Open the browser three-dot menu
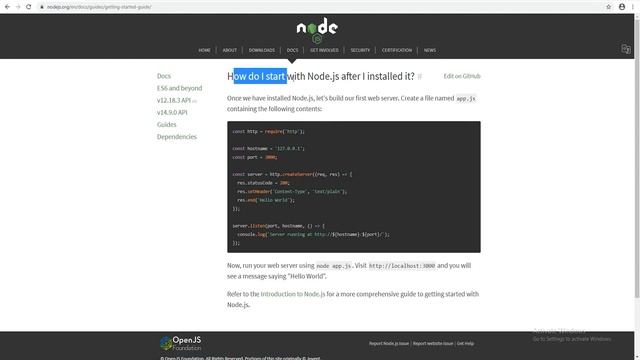The height and width of the screenshot is (360, 640). [633, 7]
